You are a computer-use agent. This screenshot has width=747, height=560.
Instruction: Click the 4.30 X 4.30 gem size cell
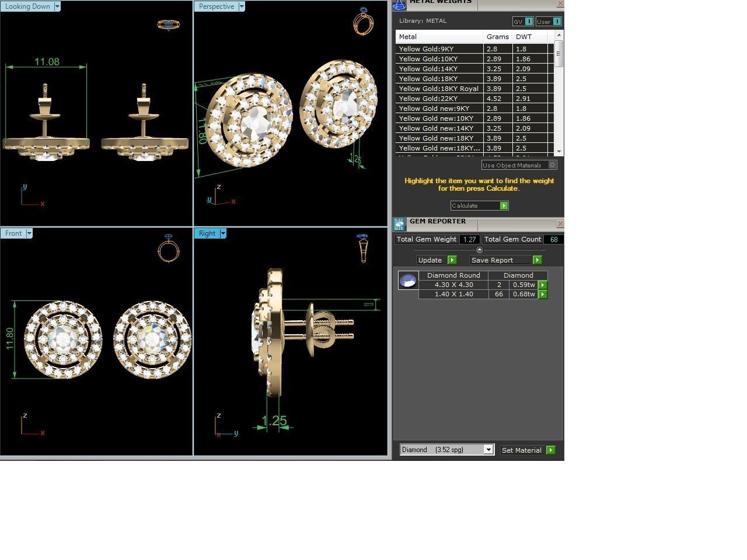point(453,285)
